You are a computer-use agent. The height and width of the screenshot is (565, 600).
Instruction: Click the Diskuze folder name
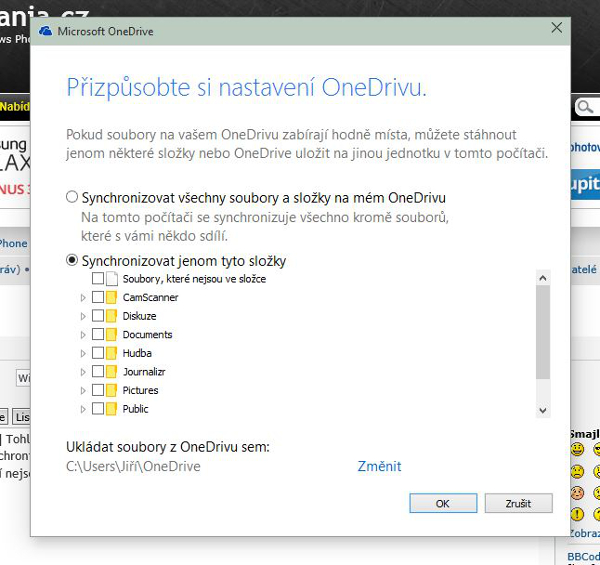click(x=139, y=316)
